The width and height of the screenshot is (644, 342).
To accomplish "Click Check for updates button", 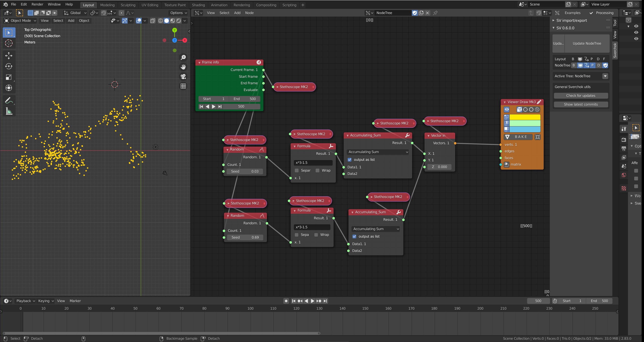I will click(581, 96).
